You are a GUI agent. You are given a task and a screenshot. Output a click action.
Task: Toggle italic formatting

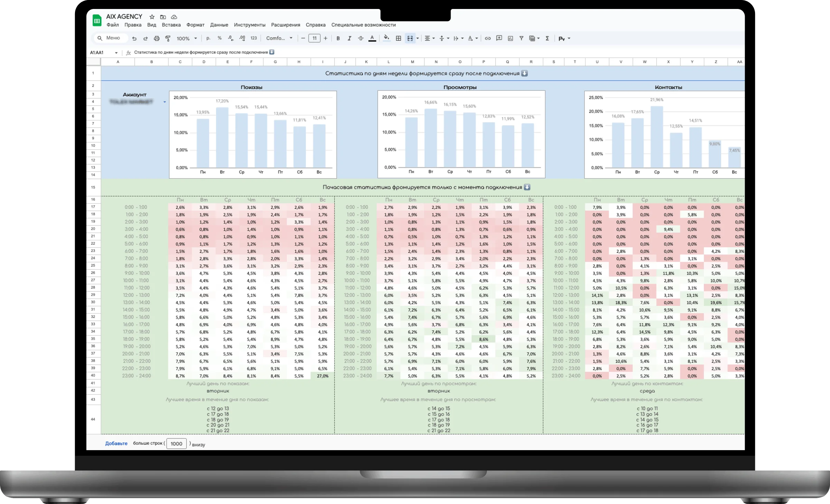[349, 38]
